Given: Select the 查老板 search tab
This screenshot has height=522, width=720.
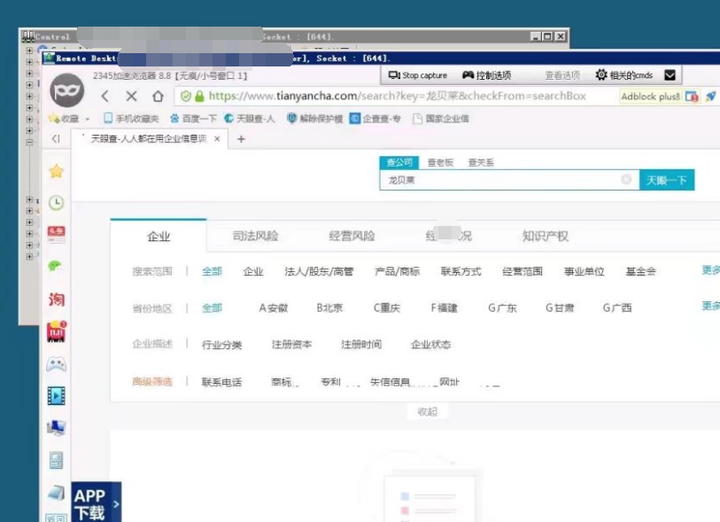Looking at the screenshot, I should pos(440,163).
